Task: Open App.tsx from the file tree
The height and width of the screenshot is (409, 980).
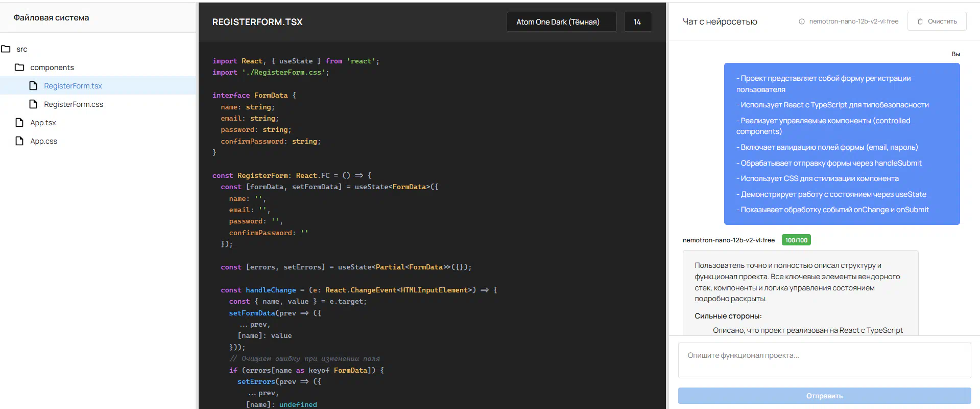Action: (x=43, y=123)
